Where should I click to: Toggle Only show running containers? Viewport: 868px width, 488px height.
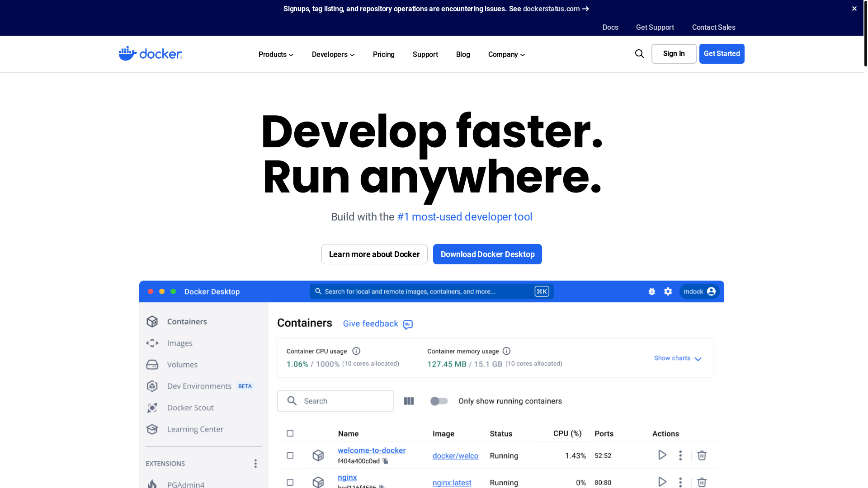(x=439, y=401)
